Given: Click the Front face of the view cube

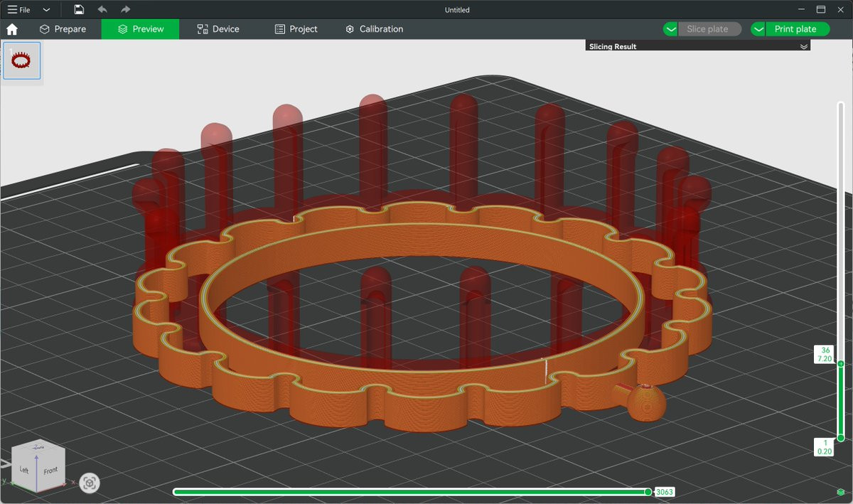Looking at the screenshot, I should [50, 471].
